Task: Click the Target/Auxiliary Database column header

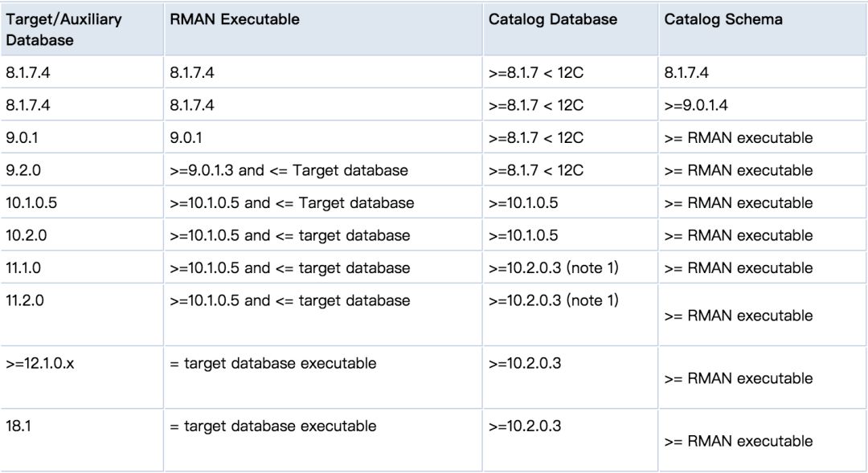Action: (x=63, y=29)
